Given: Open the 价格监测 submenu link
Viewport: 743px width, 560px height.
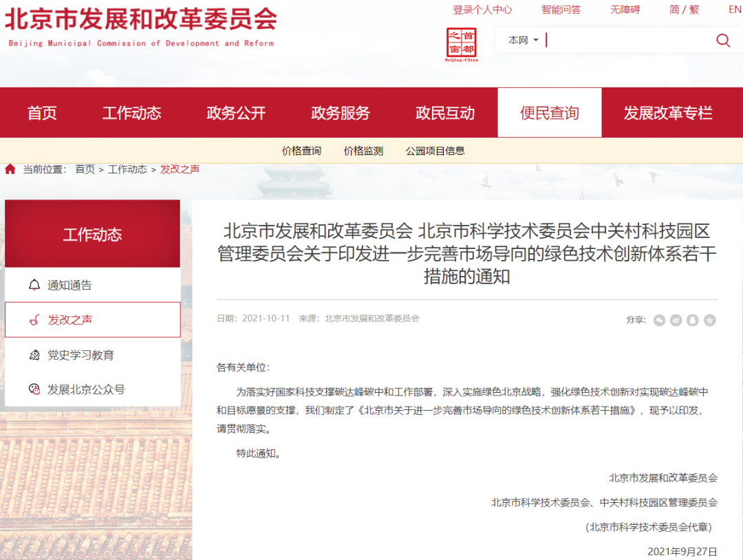Looking at the screenshot, I should point(363,151).
